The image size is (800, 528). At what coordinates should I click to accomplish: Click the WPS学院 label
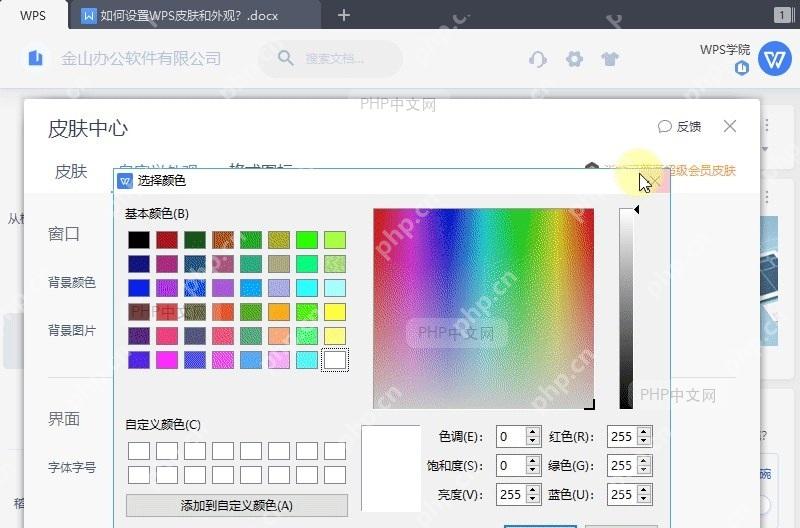tap(725, 49)
